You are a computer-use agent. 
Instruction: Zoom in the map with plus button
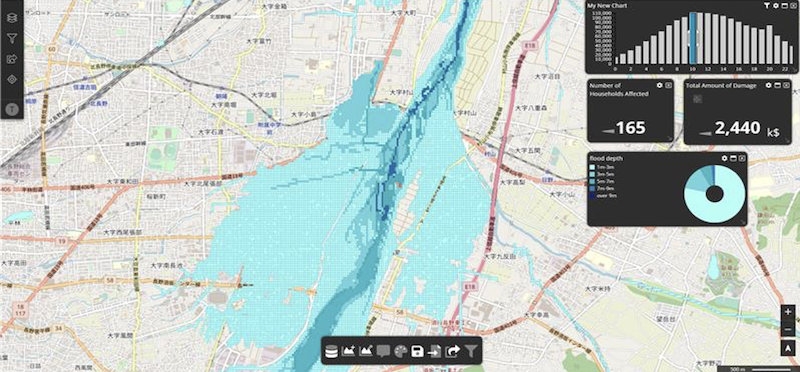pyautogui.click(x=788, y=311)
